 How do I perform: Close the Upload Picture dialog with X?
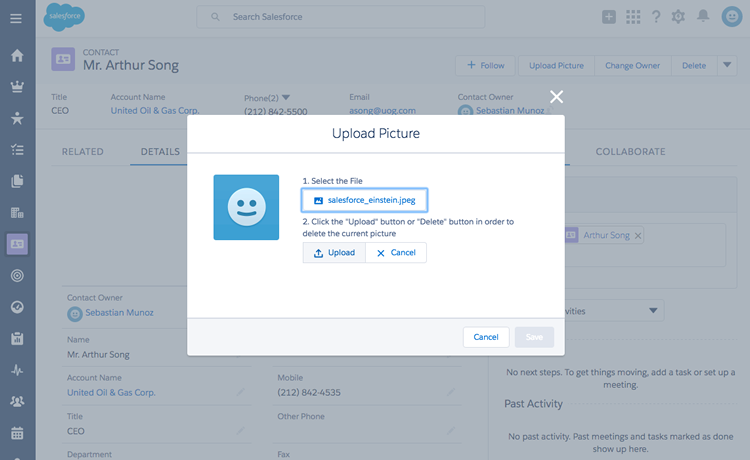click(x=556, y=97)
